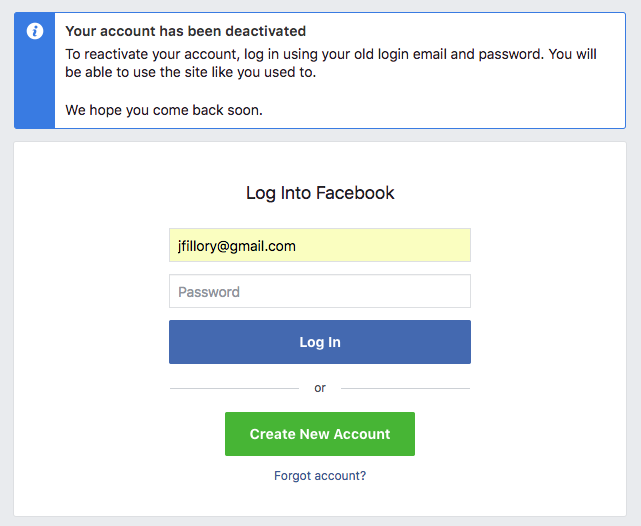
Task: Open the "Forgot account?" link
Action: [x=320, y=476]
